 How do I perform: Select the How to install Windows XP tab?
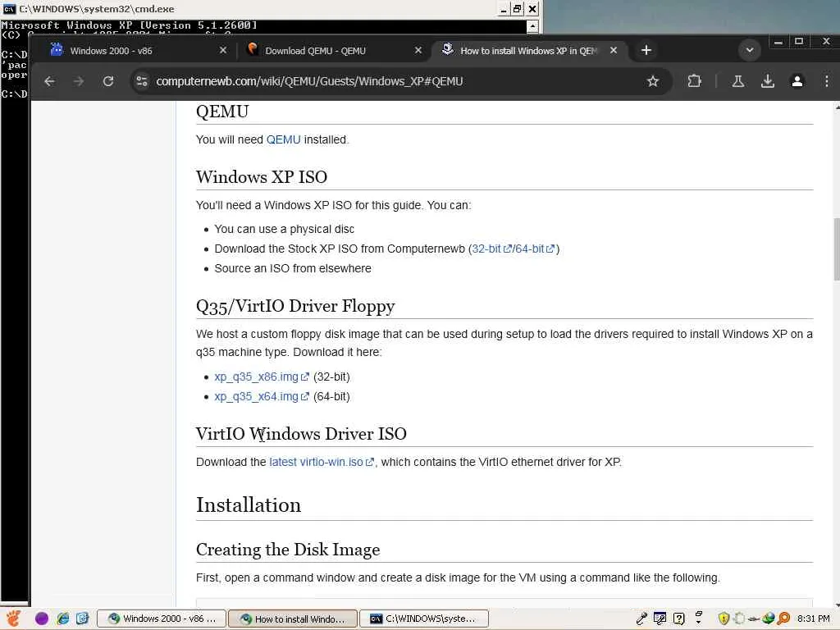(x=527, y=51)
